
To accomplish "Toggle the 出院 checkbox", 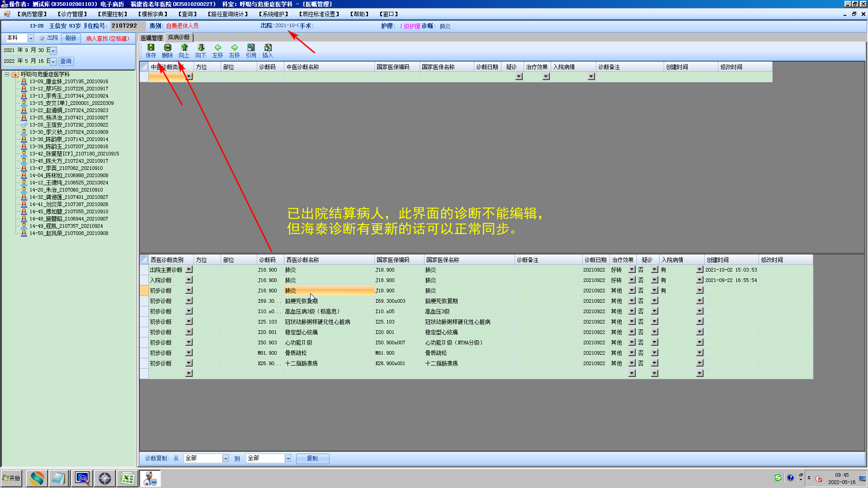I will point(42,38).
